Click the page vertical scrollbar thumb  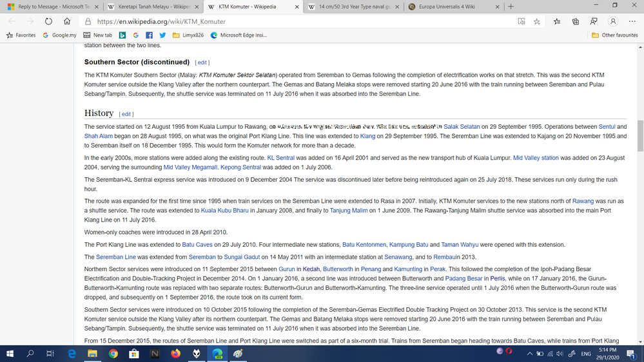[640, 136]
